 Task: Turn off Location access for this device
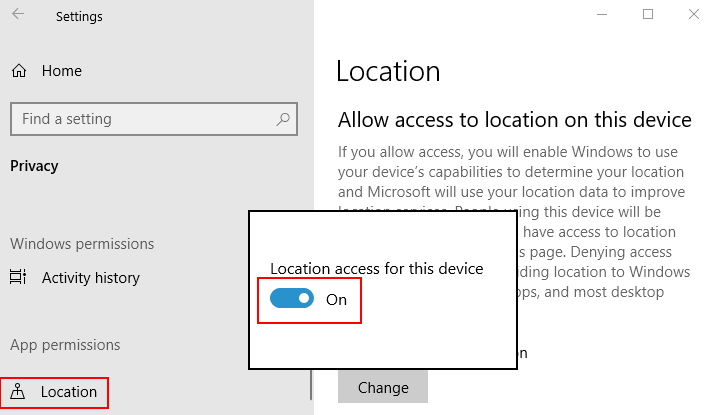tap(292, 299)
